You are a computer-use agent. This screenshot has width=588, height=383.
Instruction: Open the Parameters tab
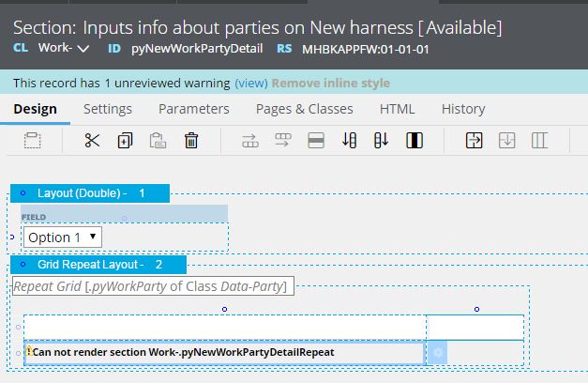pyautogui.click(x=194, y=109)
